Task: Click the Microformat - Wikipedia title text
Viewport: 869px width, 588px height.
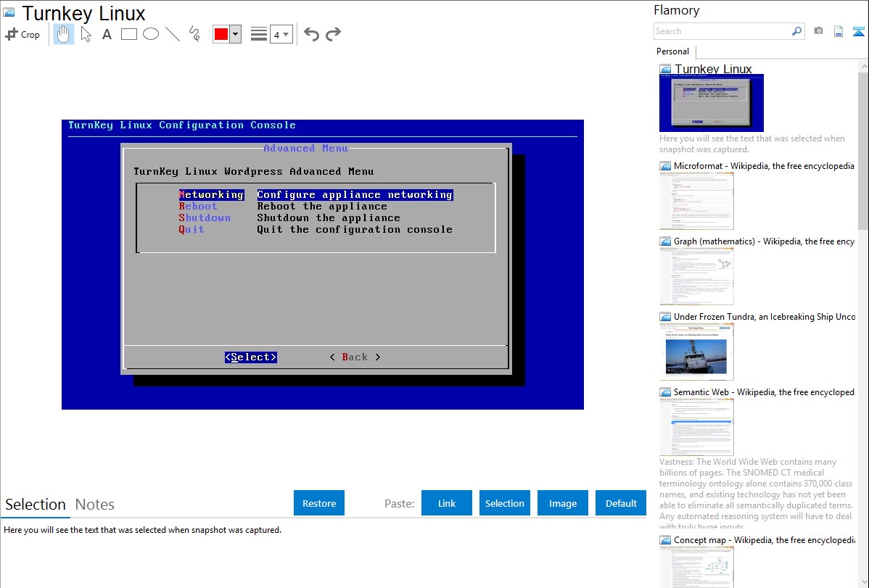Action: click(x=764, y=166)
